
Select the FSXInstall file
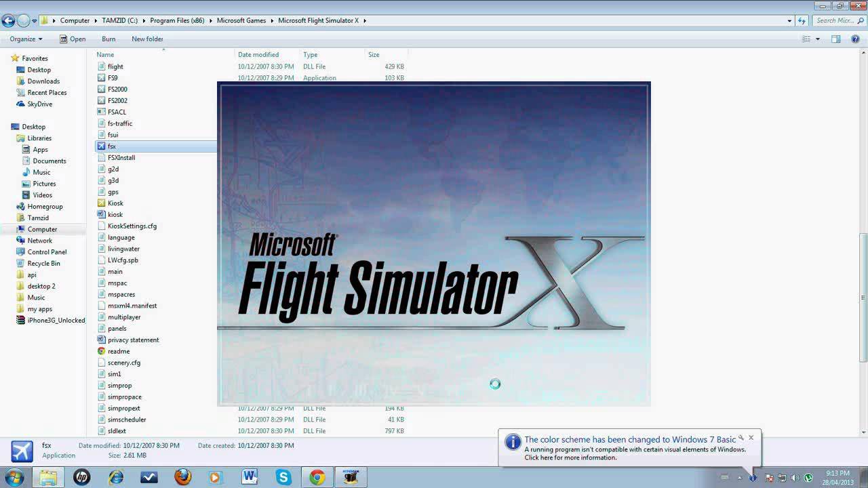pyautogui.click(x=121, y=158)
